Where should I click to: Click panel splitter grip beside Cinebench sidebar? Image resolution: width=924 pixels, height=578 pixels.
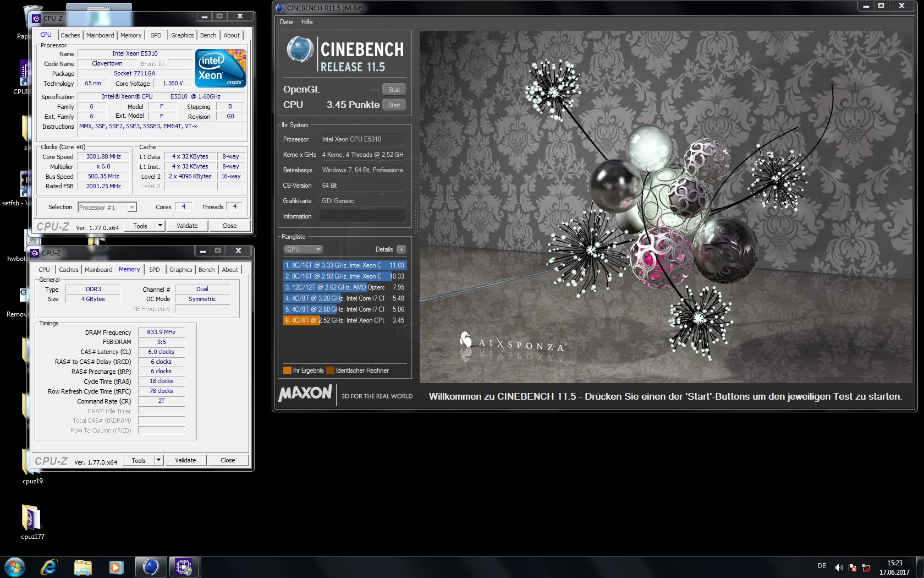tap(416, 217)
